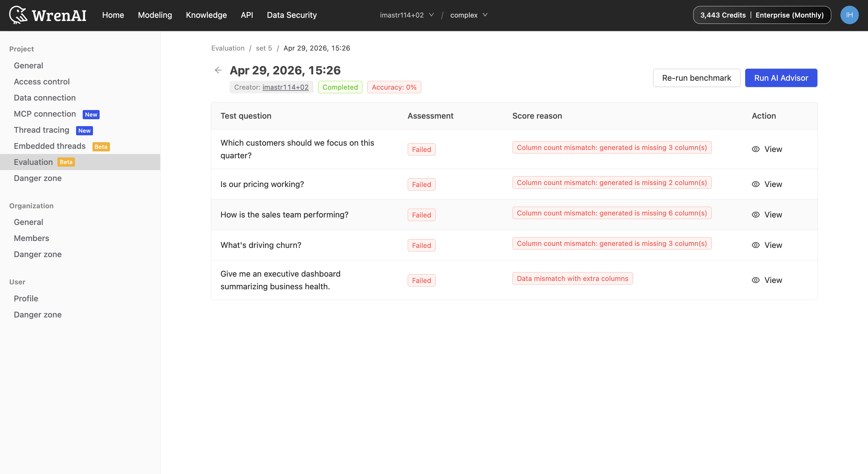Click Run AI Advisor button
Viewport: 868px width, 474px height.
781,78
